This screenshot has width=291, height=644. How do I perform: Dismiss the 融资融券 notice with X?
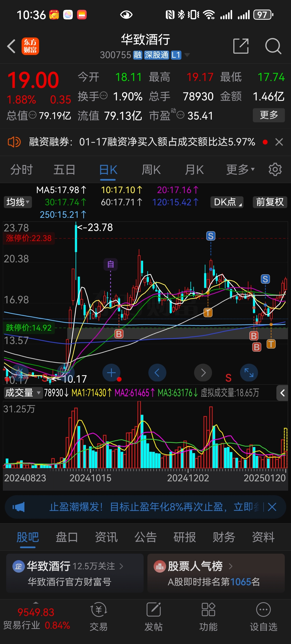[279, 142]
